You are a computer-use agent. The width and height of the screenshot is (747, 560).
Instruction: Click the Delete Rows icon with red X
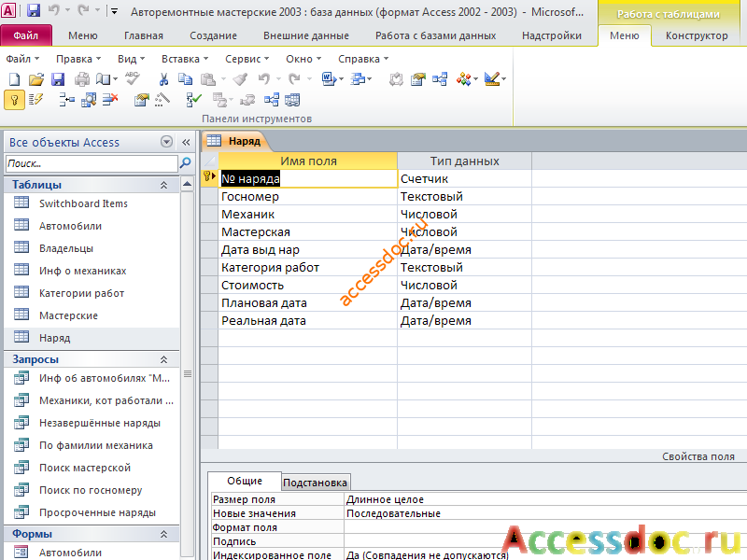[110, 100]
